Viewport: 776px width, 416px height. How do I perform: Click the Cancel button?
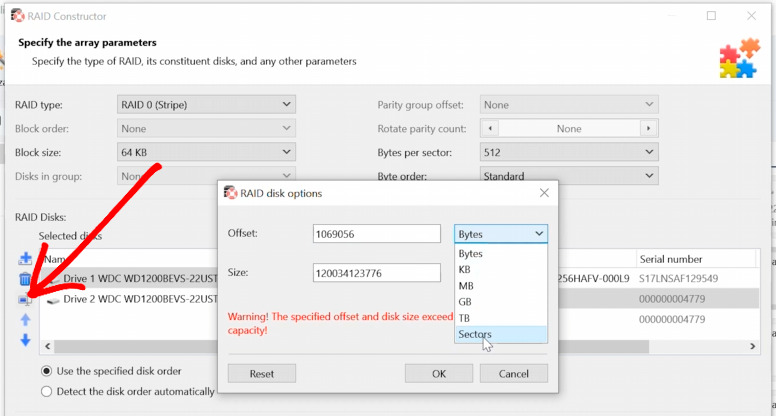pos(514,373)
